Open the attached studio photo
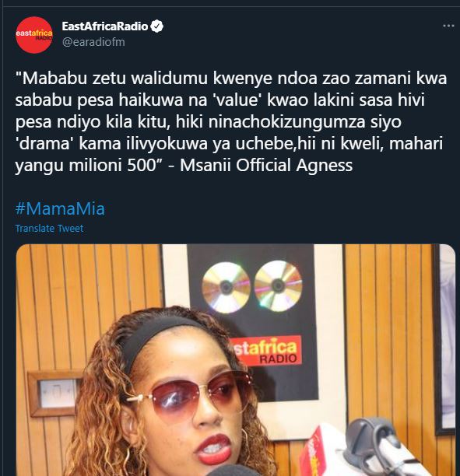 click(x=236, y=360)
